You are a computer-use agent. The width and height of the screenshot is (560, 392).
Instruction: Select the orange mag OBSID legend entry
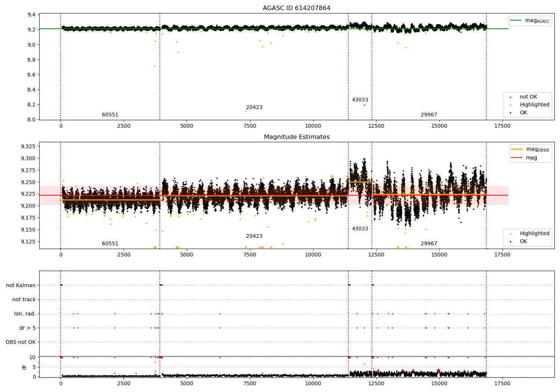pyautogui.click(x=531, y=149)
